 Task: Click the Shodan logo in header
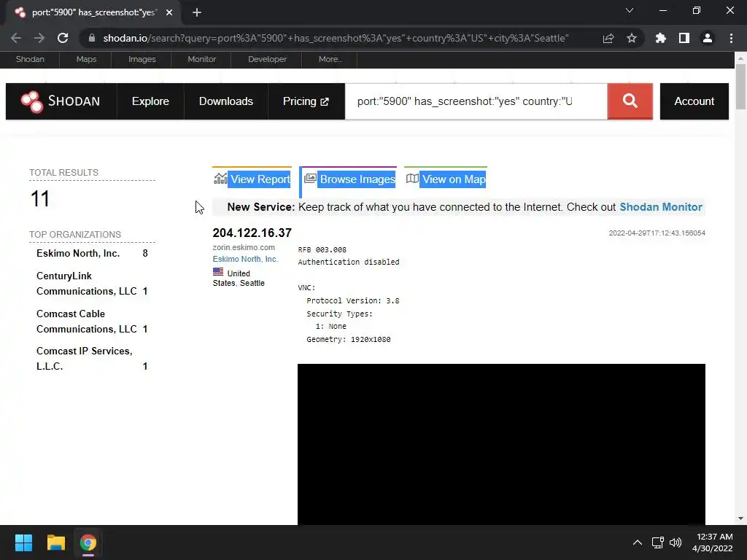(x=61, y=101)
